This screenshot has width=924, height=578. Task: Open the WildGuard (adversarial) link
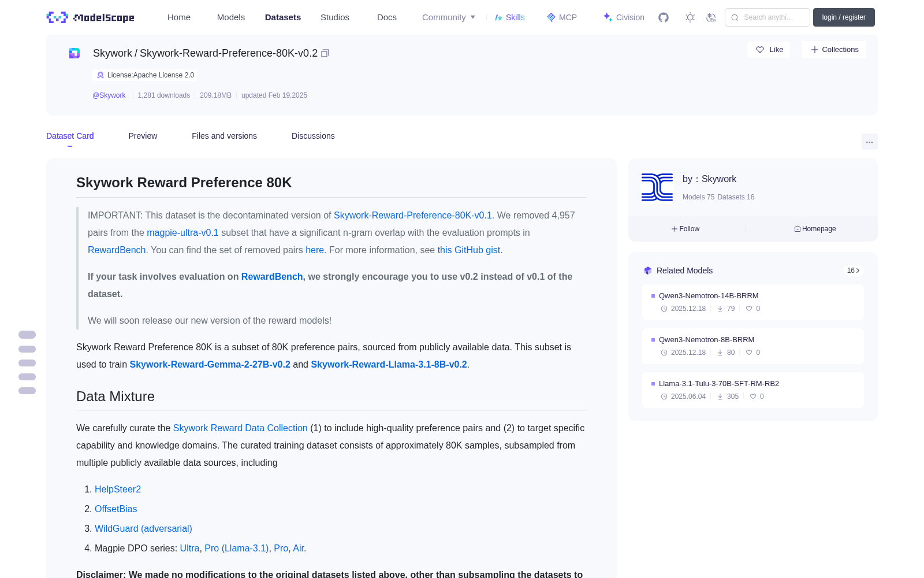[x=143, y=528]
